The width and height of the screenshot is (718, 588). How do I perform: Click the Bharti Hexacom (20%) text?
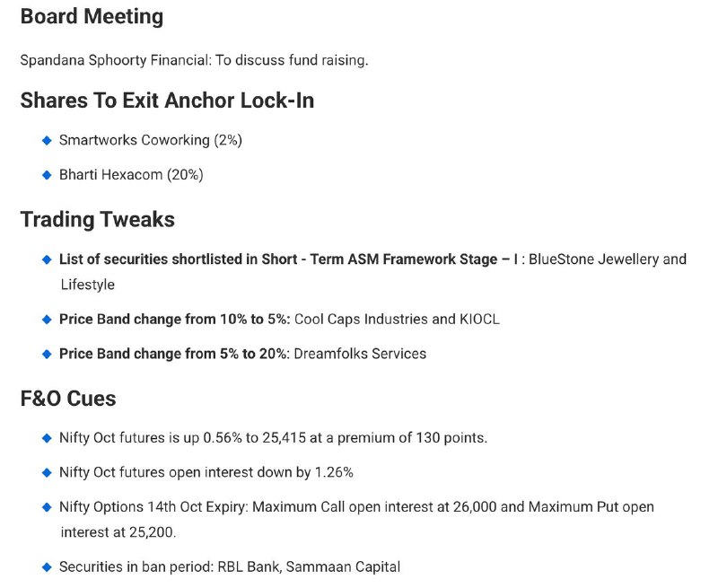pyautogui.click(x=131, y=175)
